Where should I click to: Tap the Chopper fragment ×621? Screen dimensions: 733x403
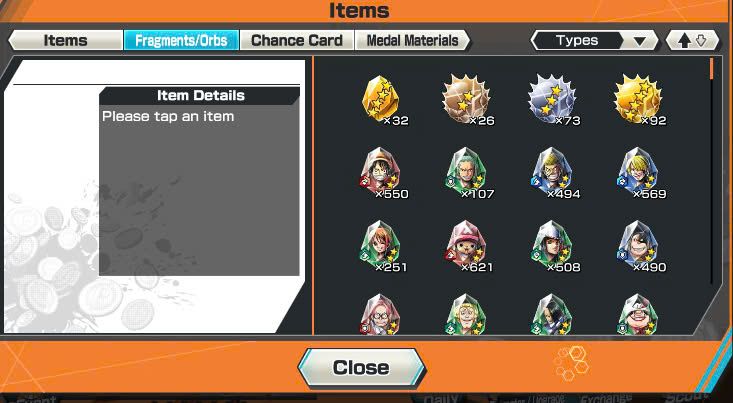467,246
